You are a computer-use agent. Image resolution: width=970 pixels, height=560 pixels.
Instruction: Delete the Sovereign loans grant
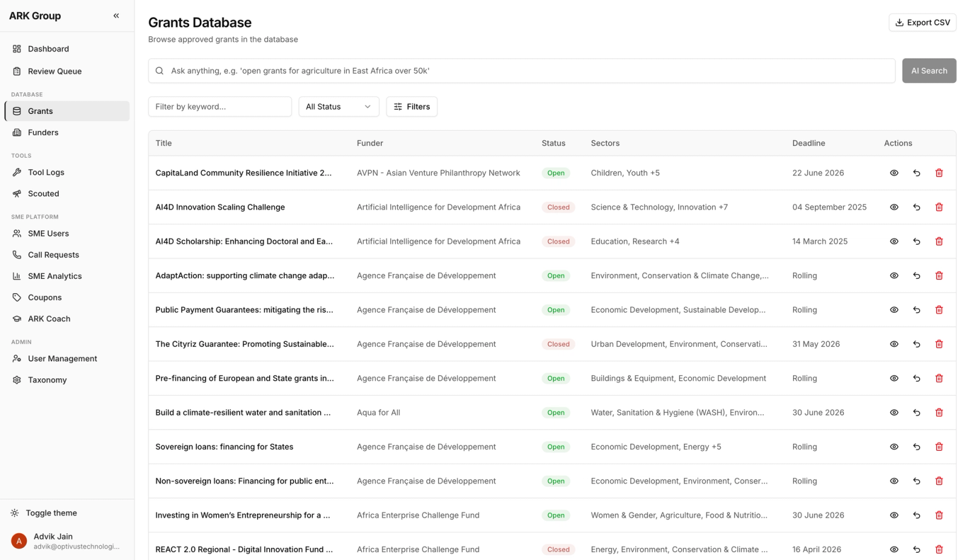(x=938, y=447)
